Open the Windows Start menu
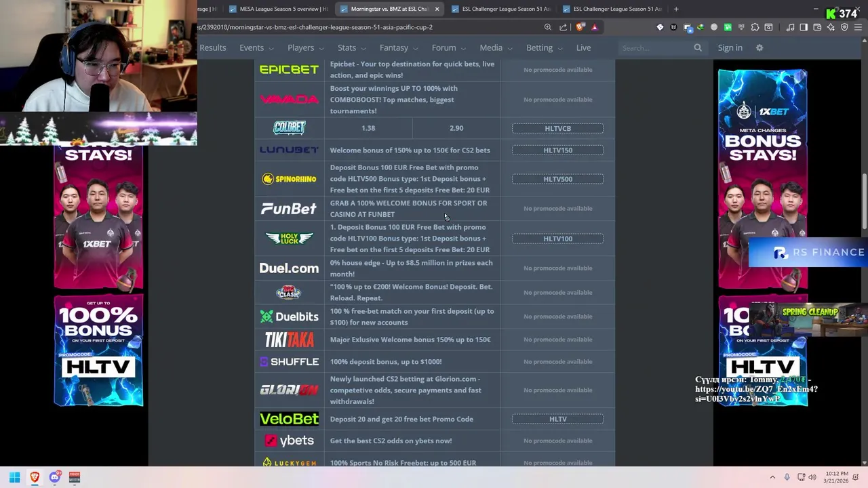This screenshot has width=868, height=488. (x=14, y=477)
